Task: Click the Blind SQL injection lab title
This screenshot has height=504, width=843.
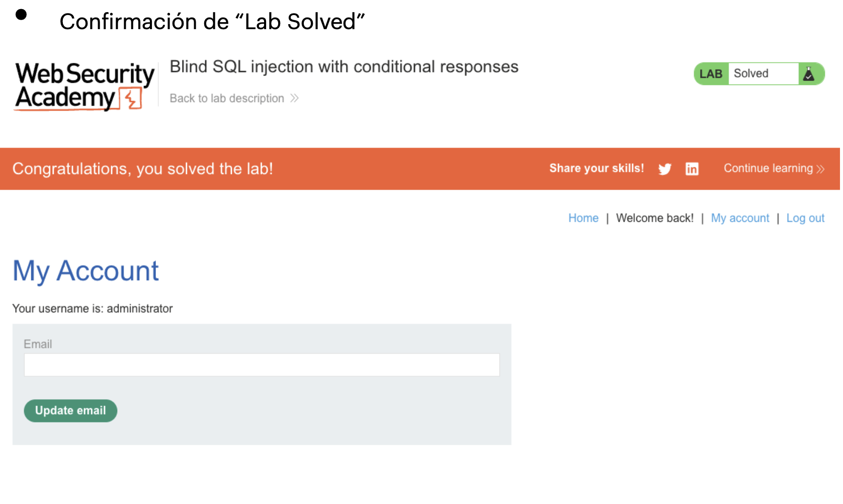Action: click(344, 67)
